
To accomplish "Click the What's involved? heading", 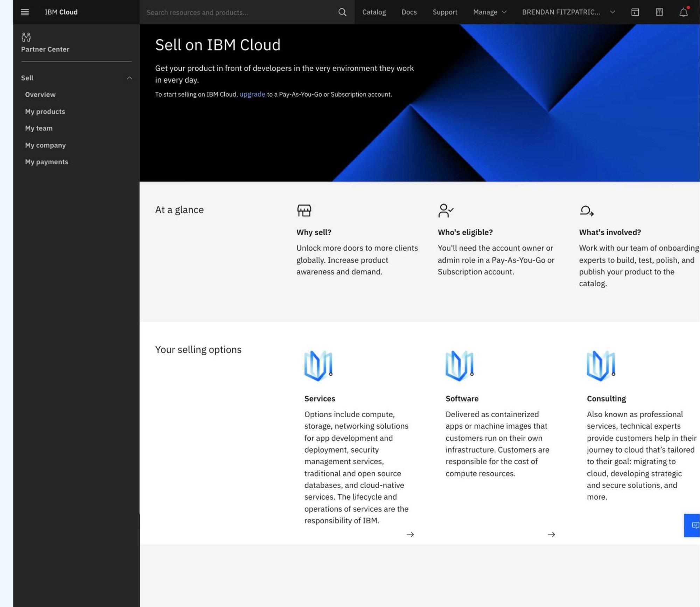I will [610, 232].
